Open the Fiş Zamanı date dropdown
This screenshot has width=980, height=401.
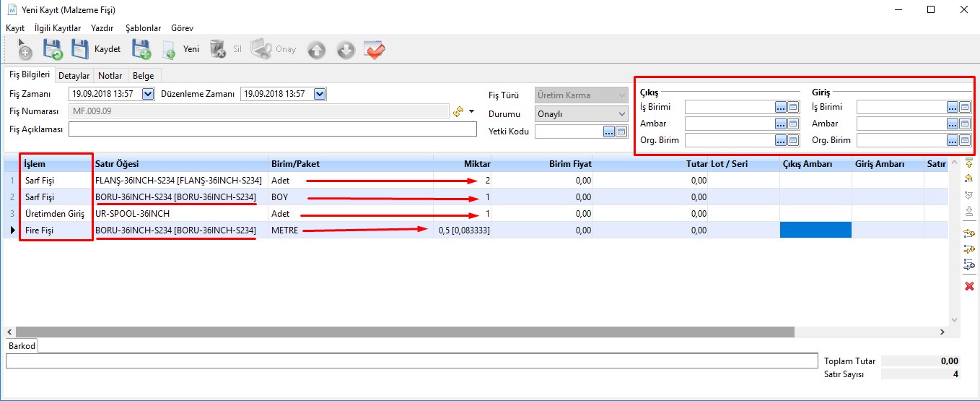pos(148,94)
